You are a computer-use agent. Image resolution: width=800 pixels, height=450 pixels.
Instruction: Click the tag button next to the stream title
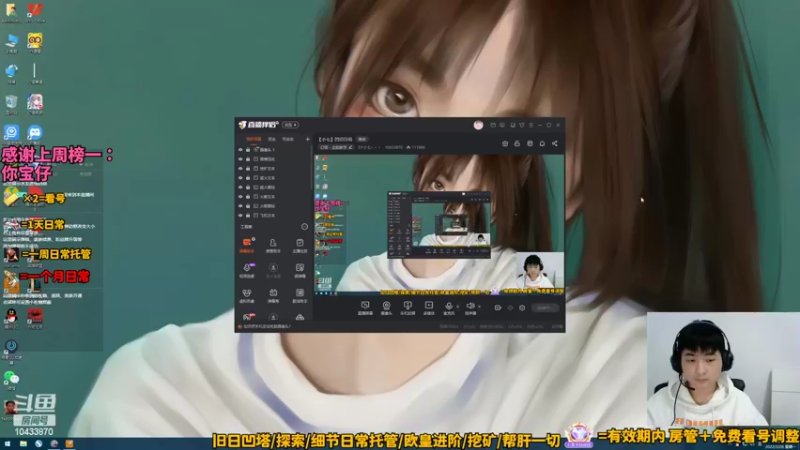coord(362,139)
